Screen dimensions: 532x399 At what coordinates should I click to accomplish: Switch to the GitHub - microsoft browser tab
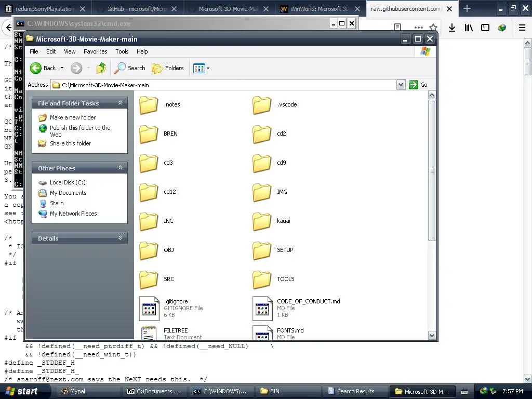[137, 9]
